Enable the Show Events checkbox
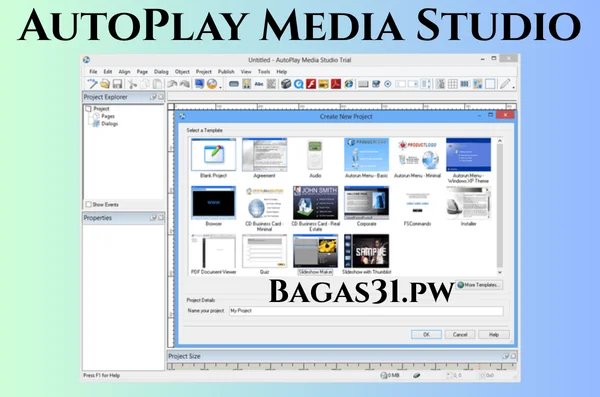 click(x=88, y=204)
